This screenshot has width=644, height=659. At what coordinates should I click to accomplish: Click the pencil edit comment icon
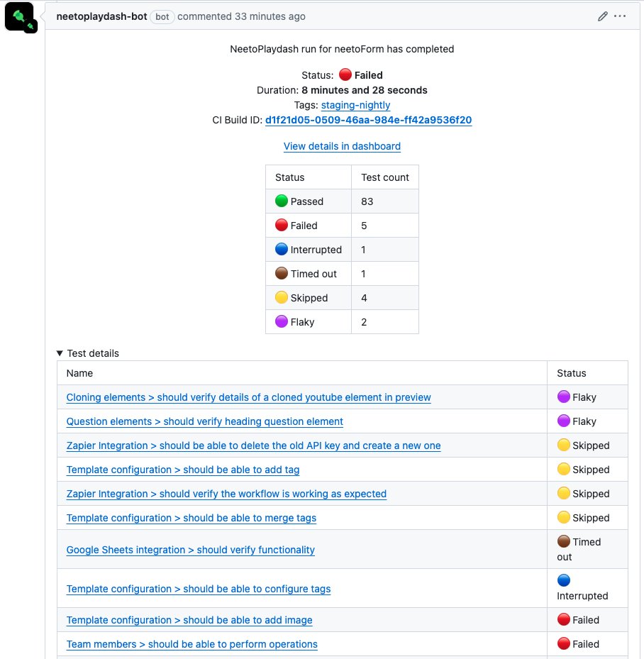(602, 16)
